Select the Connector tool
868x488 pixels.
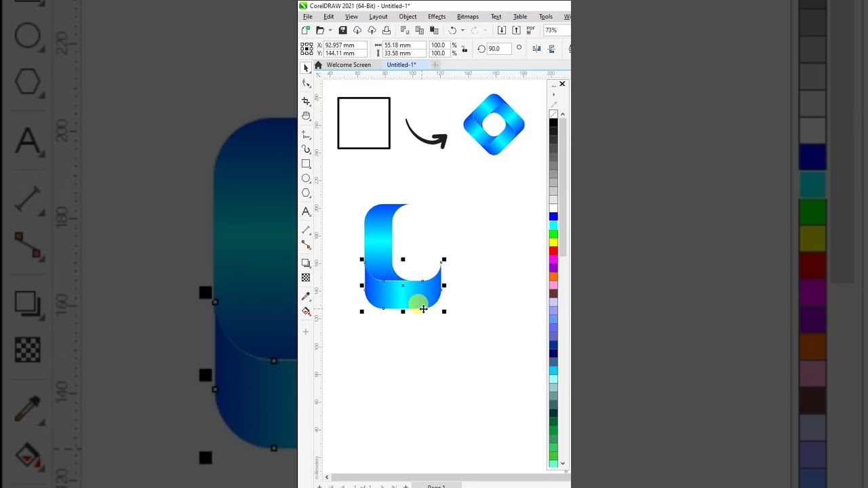(x=306, y=245)
